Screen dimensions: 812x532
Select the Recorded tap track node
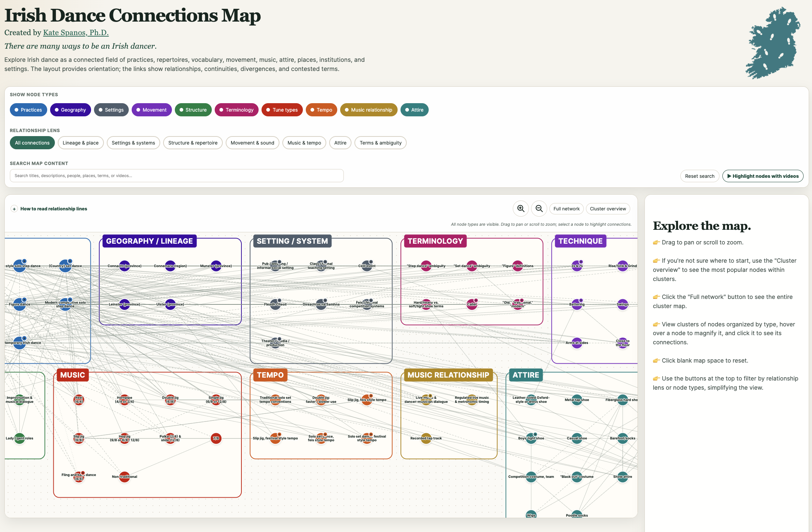click(x=426, y=438)
